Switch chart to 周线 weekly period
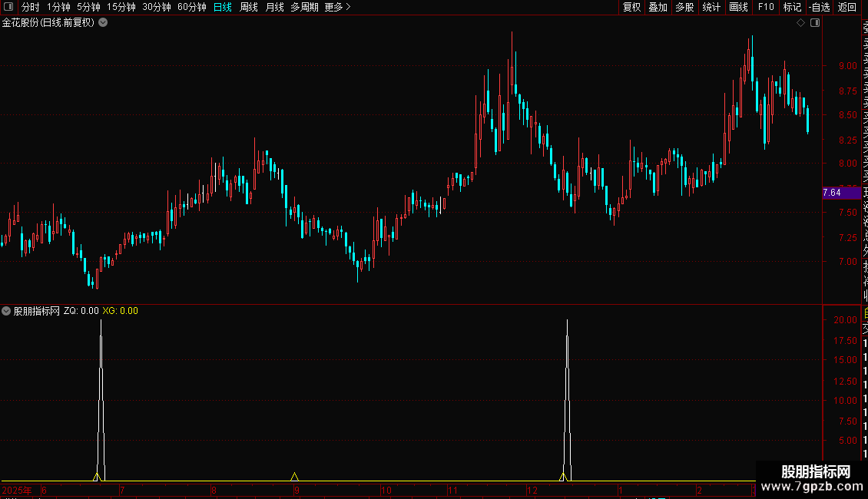 tap(249, 7)
